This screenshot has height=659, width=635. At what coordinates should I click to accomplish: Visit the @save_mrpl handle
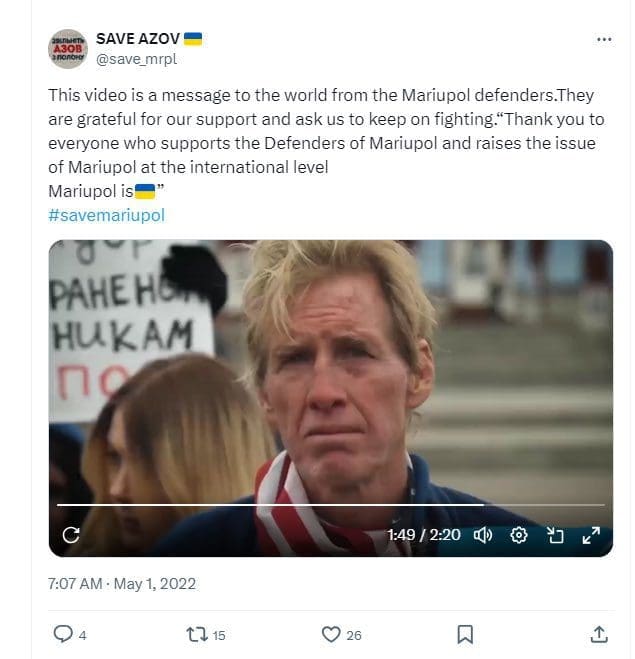(x=136, y=59)
